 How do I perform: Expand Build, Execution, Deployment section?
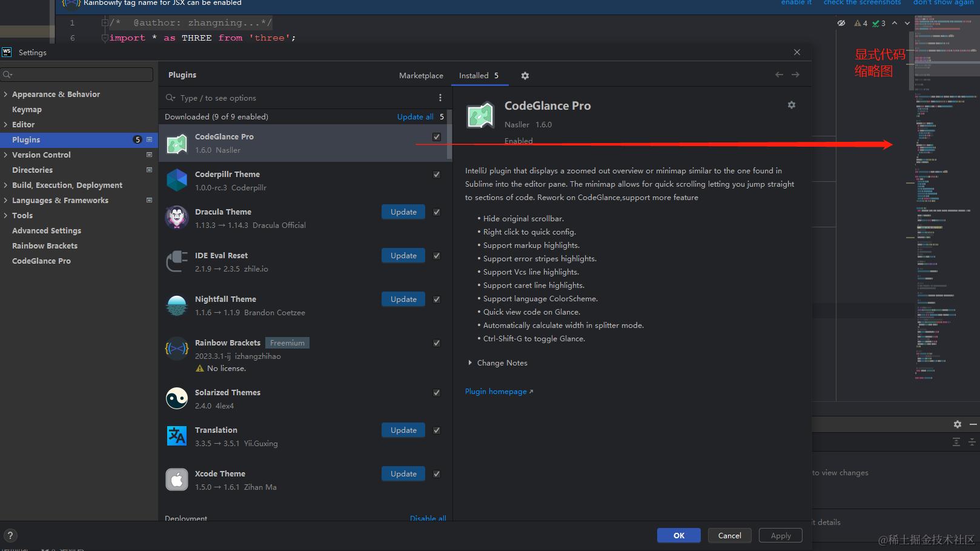(x=5, y=185)
